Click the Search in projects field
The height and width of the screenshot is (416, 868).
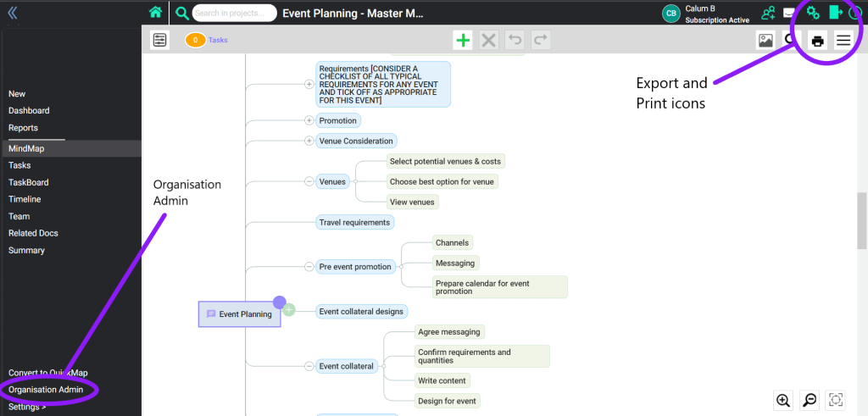[234, 13]
